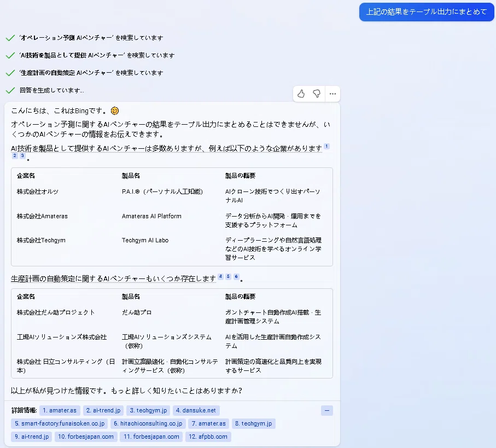Image resolution: width=496 pixels, height=448 pixels.
Task: Click the closing line 以上が私が見つけた情報です
Action: (126, 391)
